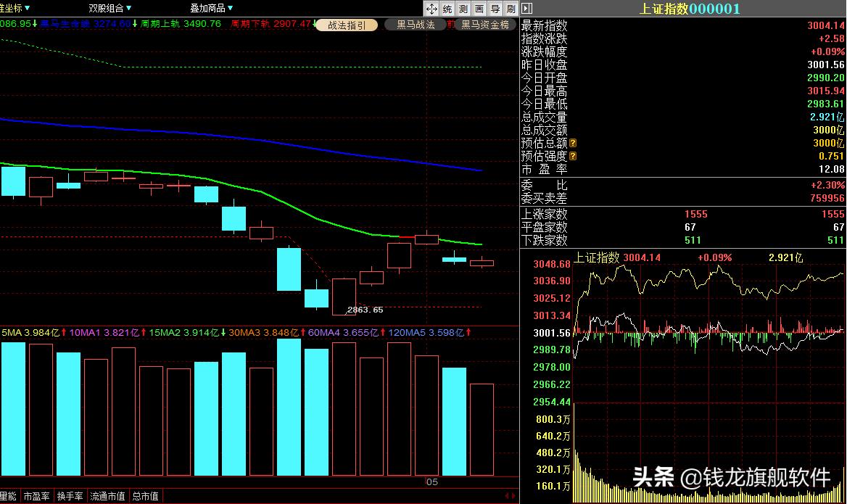This screenshot has height=504, width=847.
Task: Click the move/crosshair toolbar icon
Action: [431, 9]
